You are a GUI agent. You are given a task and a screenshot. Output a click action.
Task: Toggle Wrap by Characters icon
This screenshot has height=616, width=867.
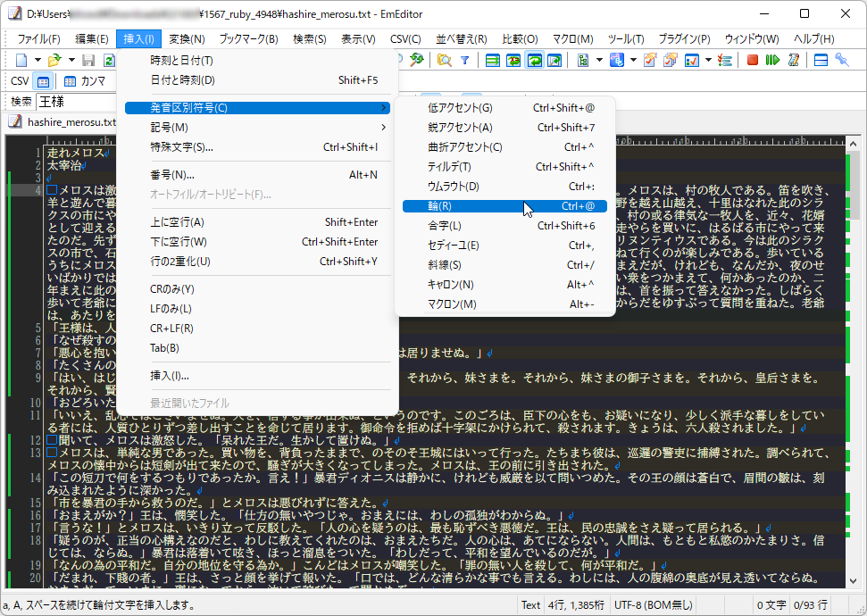pos(513,61)
